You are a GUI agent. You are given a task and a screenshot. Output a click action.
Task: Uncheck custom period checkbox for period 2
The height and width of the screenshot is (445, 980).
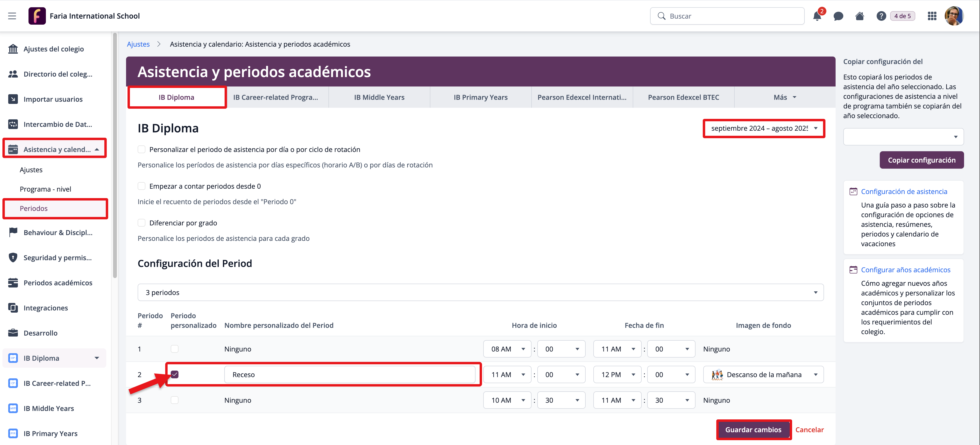(x=175, y=374)
